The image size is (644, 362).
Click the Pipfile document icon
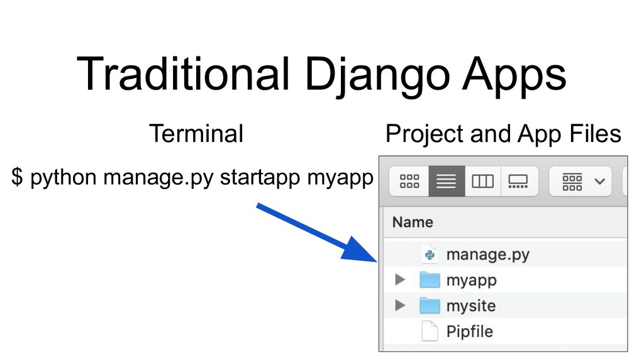pos(430,331)
